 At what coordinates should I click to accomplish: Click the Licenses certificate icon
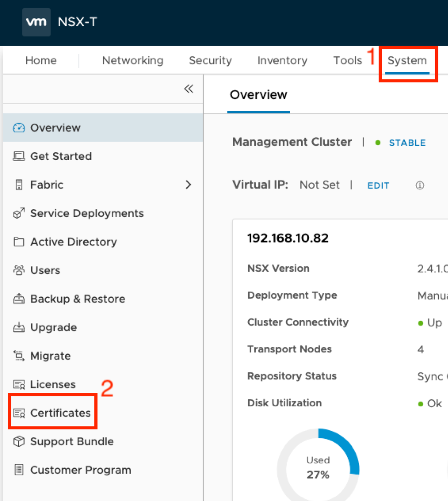click(19, 385)
